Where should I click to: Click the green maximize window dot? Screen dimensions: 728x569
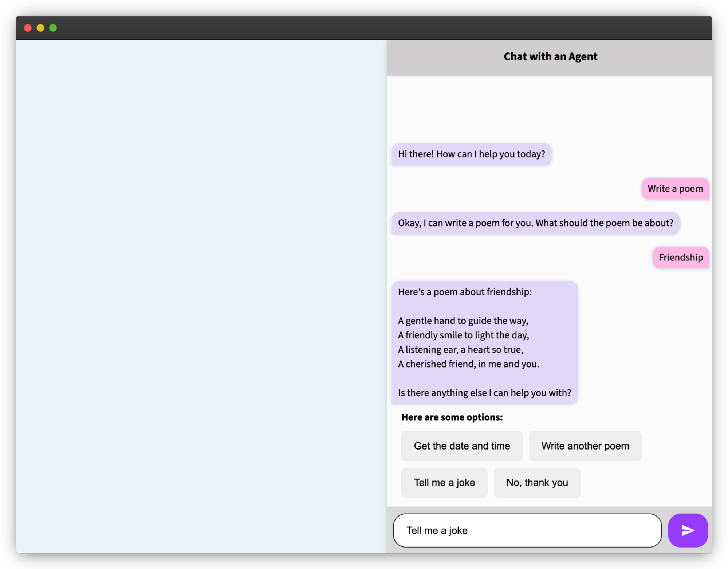click(x=53, y=28)
